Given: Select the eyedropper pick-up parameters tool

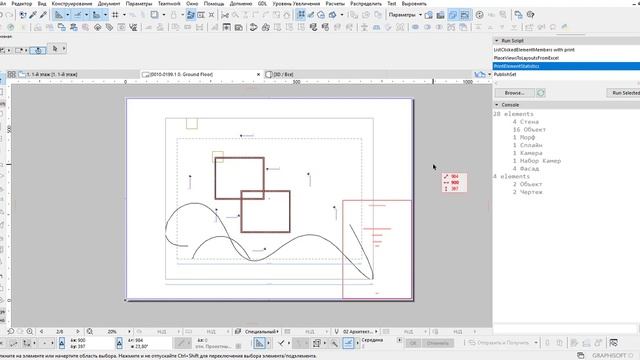Looking at the screenshot, I should (33, 15).
